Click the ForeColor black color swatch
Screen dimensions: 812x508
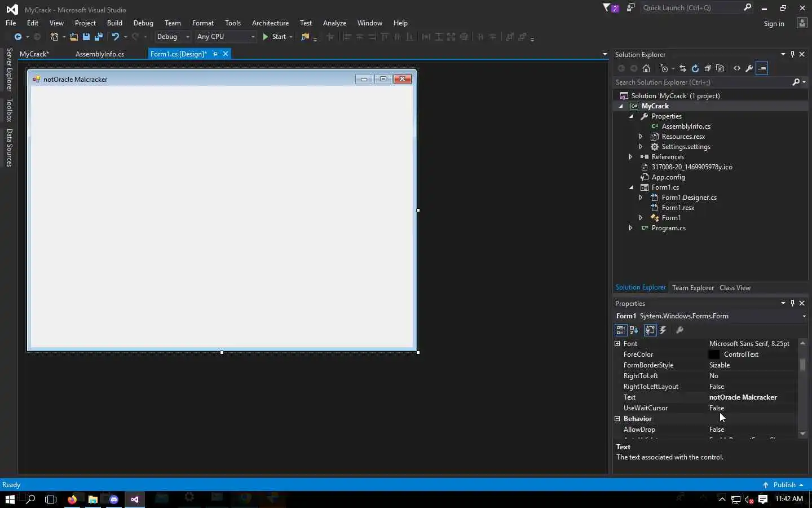point(714,354)
